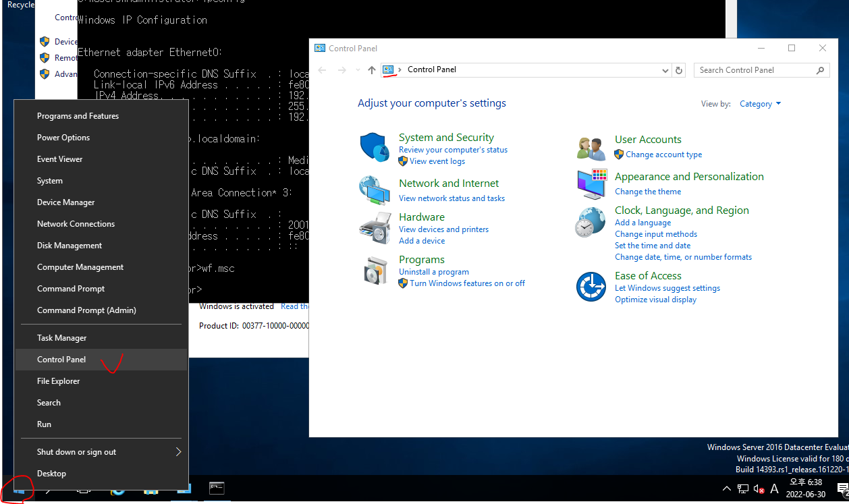
Task: Click the User Accounts people icon
Action: tap(591, 147)
